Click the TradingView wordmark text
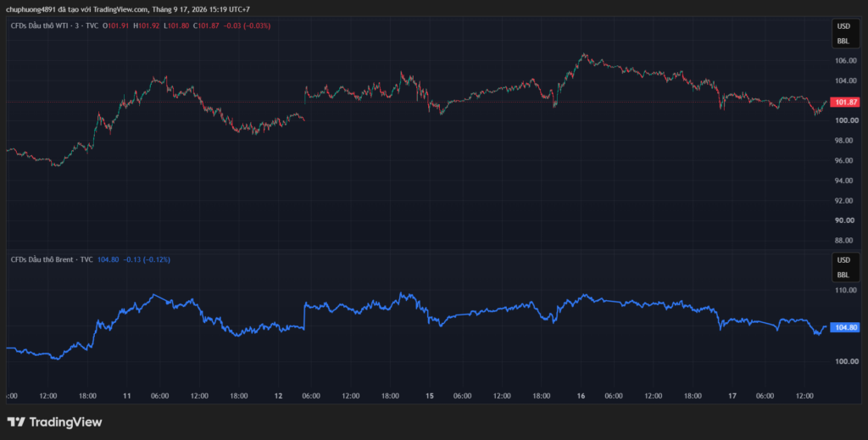Screen dimensions: 868x440 pyautogui.click(x=65, y=422)
